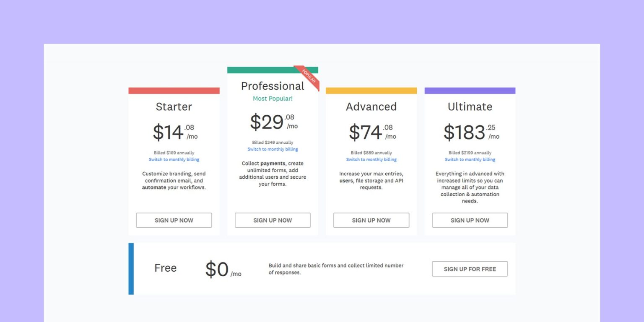
Task: Click the red accent bar above Starter
Action: [x=174, y=90]
